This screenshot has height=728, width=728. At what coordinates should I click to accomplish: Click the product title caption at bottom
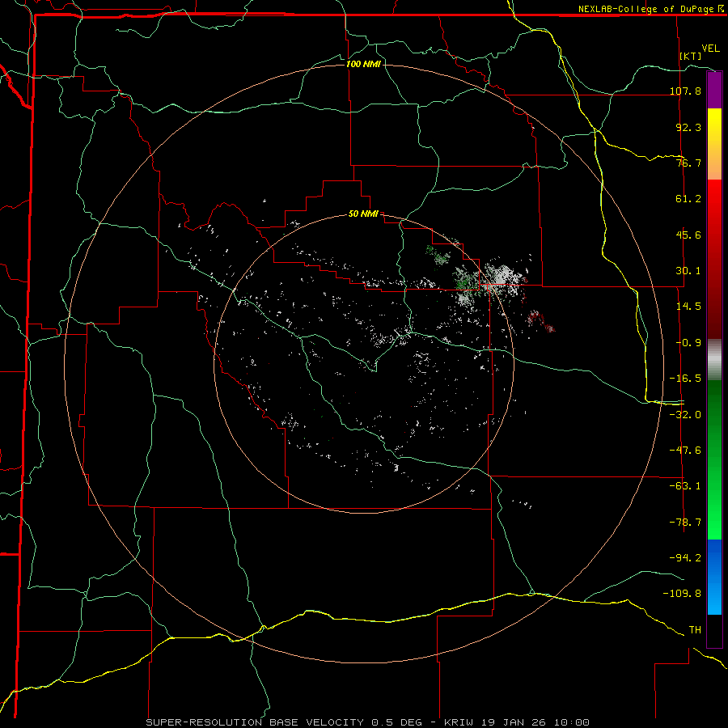pos(368,722)
